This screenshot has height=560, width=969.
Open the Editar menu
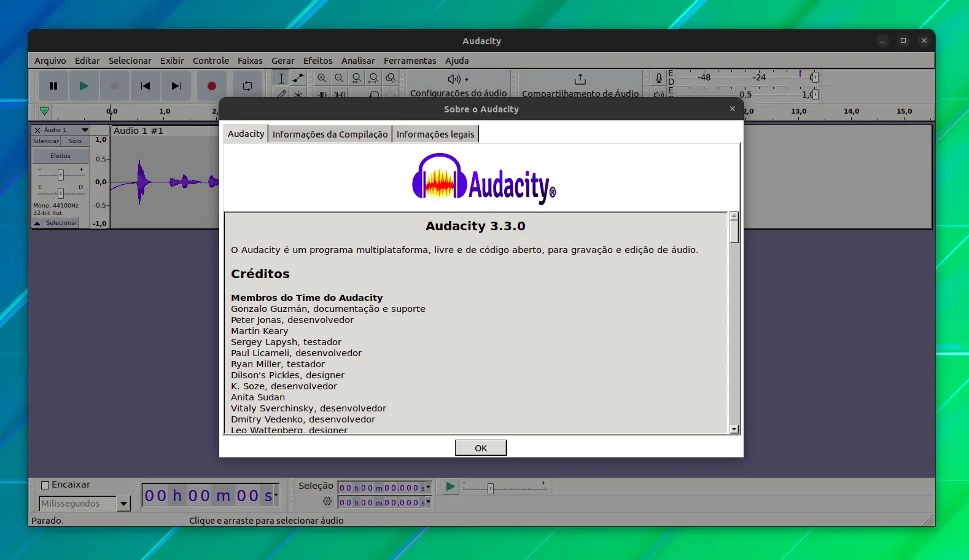tap(87, 61)
